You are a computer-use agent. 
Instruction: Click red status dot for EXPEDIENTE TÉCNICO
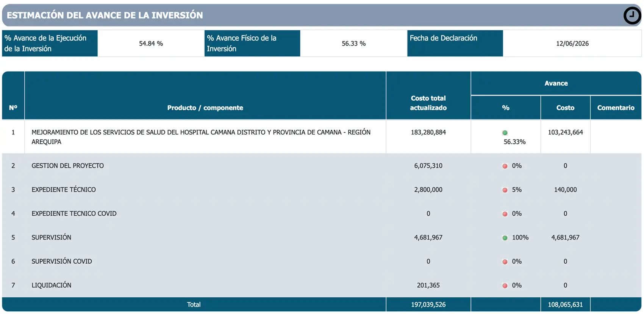coord(505,190)
